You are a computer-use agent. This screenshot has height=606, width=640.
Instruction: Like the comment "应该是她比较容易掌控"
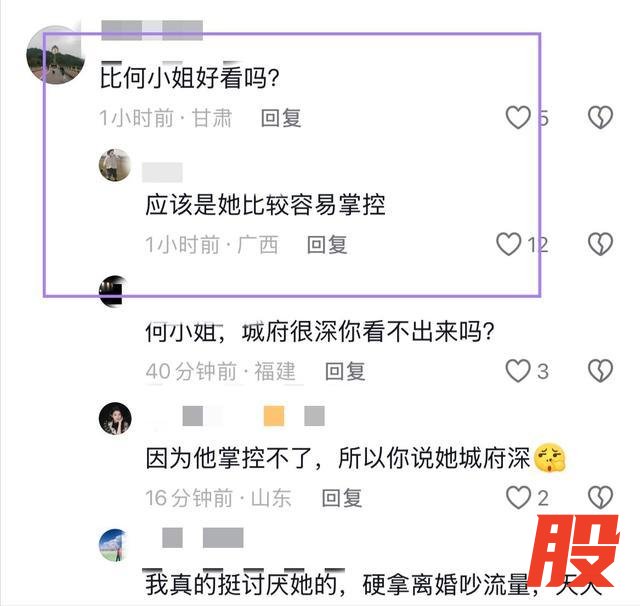click(509, 244)
